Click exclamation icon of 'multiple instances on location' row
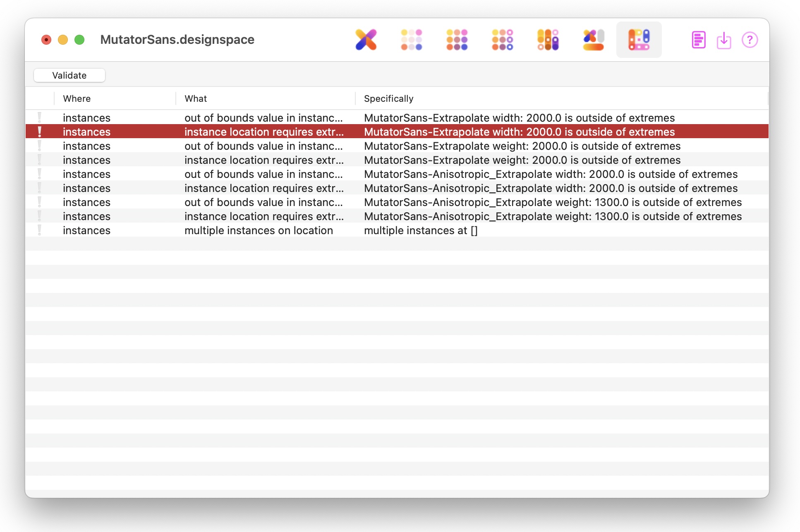The height and width of the screenshot is (532, 800). pos(40,230)
